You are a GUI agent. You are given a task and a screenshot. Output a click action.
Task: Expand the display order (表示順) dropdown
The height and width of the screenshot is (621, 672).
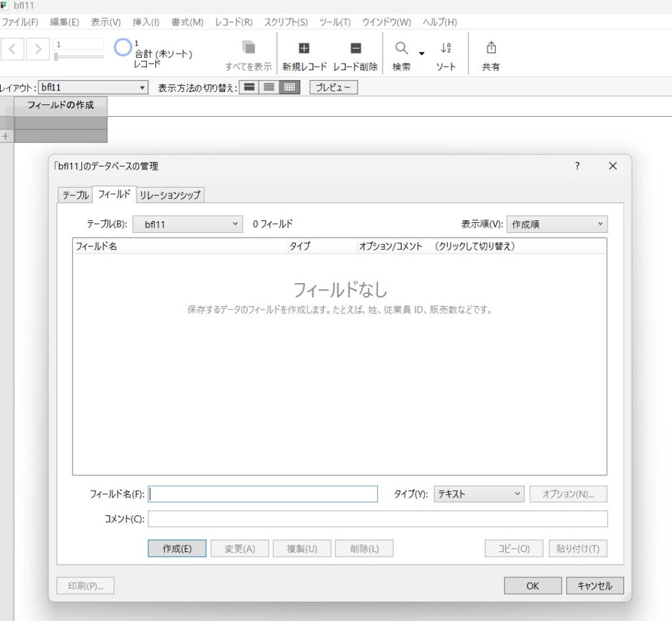tap(556, 224)
